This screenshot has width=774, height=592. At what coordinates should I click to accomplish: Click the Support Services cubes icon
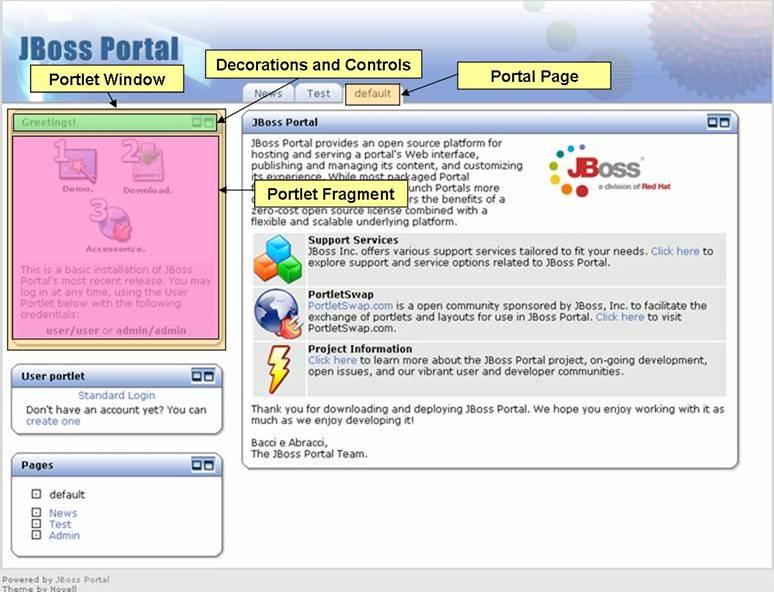[278, 259]
